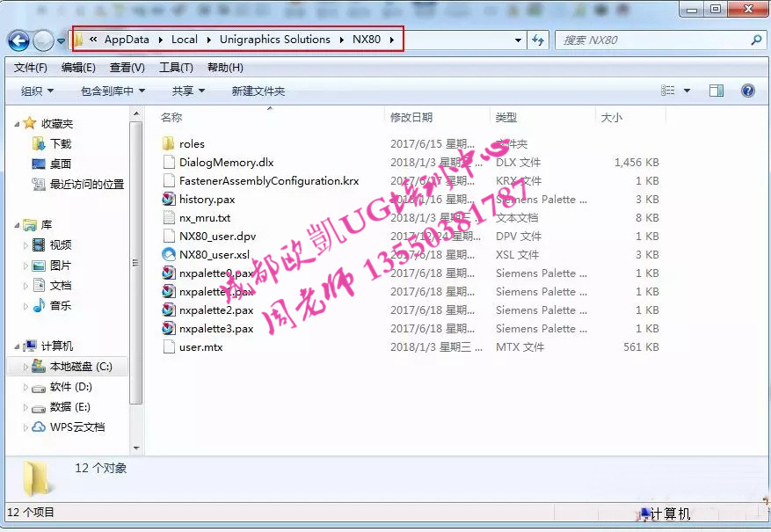Open the 文件(F) menu

(31, 68)
